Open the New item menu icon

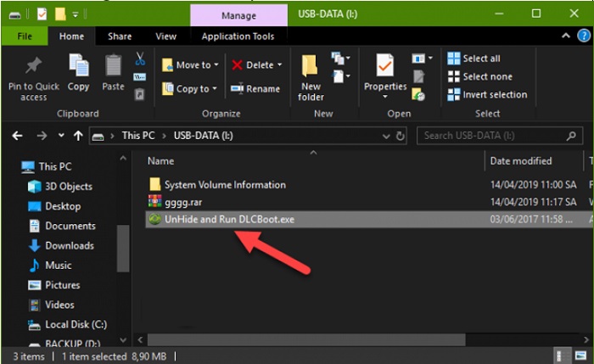(340, 58)
